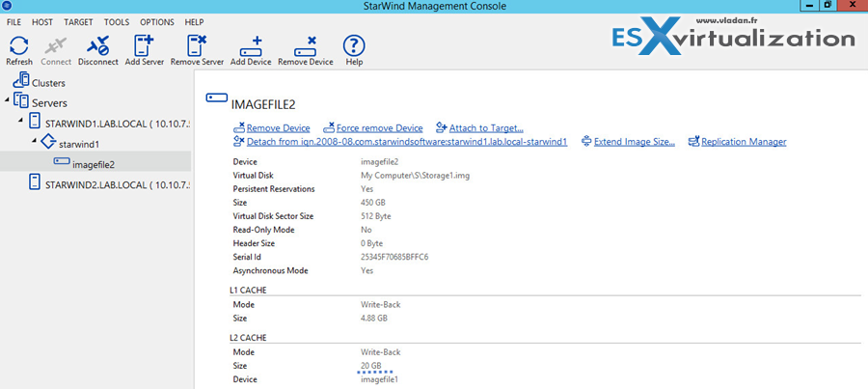Click the Remove Device toolbar icon
This screenshot has height=389, width=868.
305,46
